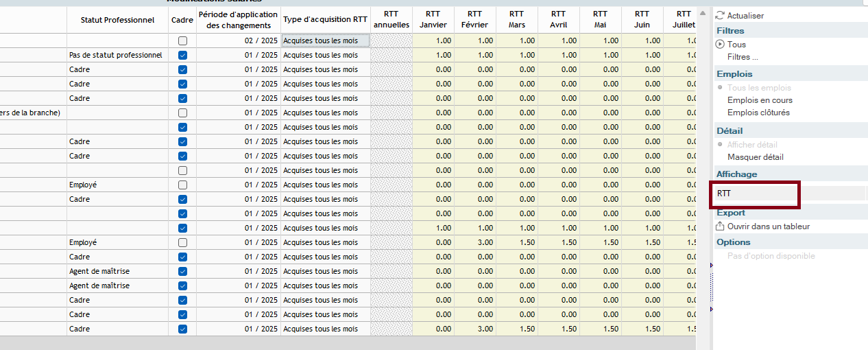Screen dimensions: 868x350
Task: Select the Tous filter option
Action: (x=736, y=45)
